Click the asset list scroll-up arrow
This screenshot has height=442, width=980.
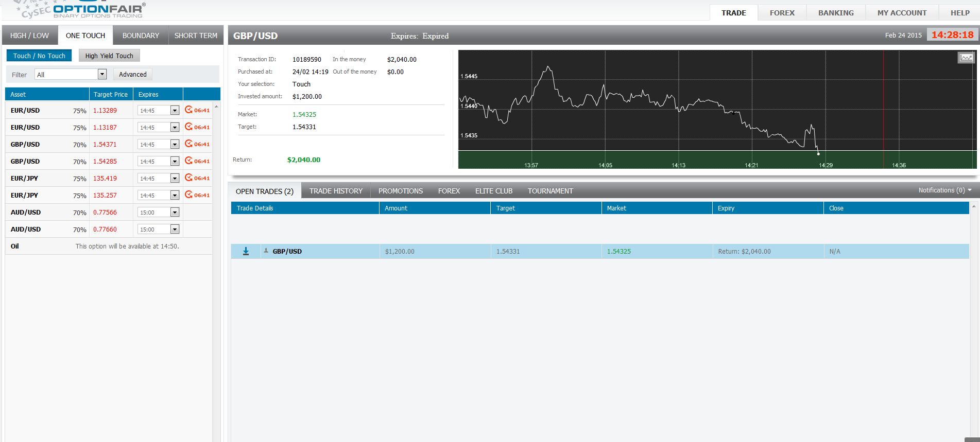point(216,107)
